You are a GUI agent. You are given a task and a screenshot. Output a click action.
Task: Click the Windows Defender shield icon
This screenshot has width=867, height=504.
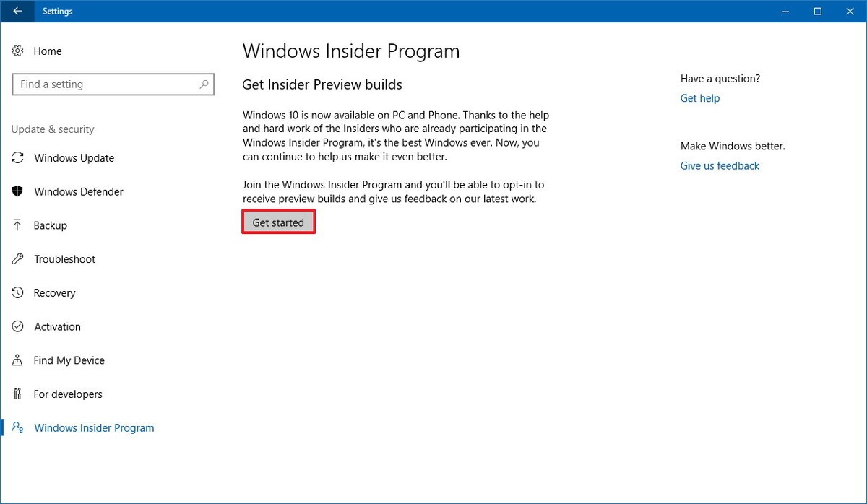[18, 192]
